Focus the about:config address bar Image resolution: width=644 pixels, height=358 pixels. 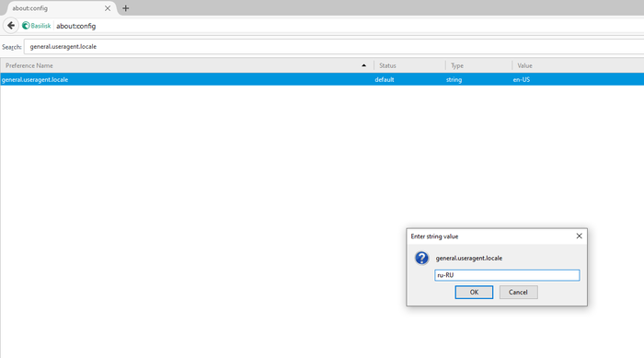(x=349, y=26)
